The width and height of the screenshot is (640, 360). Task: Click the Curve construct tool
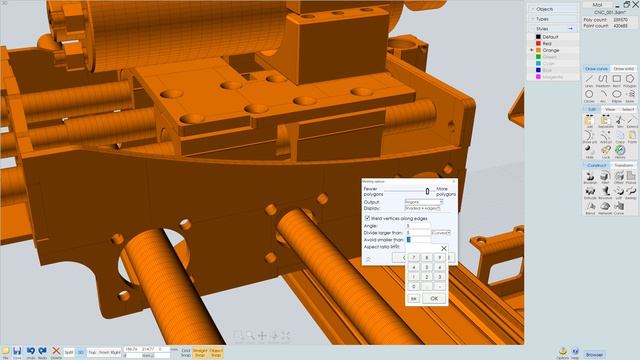619,208
